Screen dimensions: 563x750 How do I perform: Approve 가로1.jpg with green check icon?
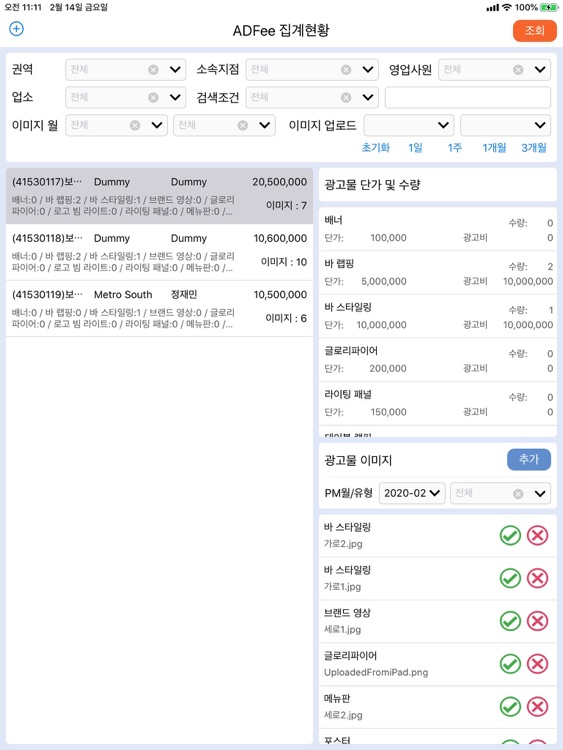[x=510, y=578]
